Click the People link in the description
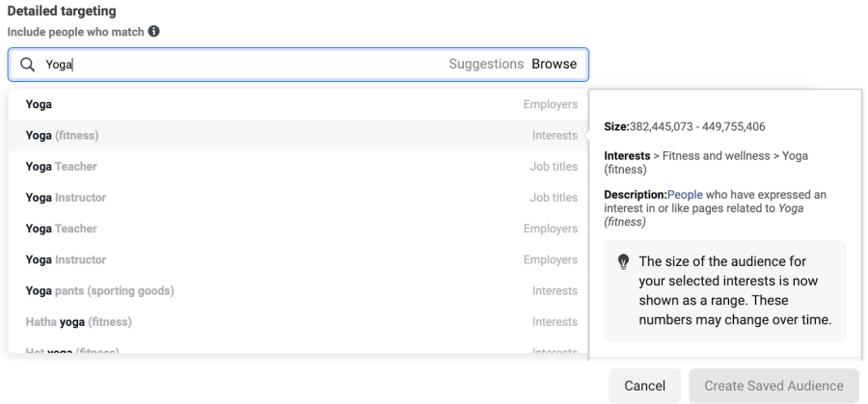 pos(685,195)
